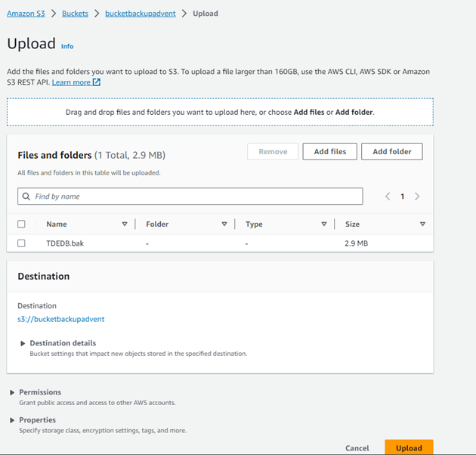The width and height of the screenshot is (476, 455).
Task: Click the Add files button
Action: coord(329,152)
